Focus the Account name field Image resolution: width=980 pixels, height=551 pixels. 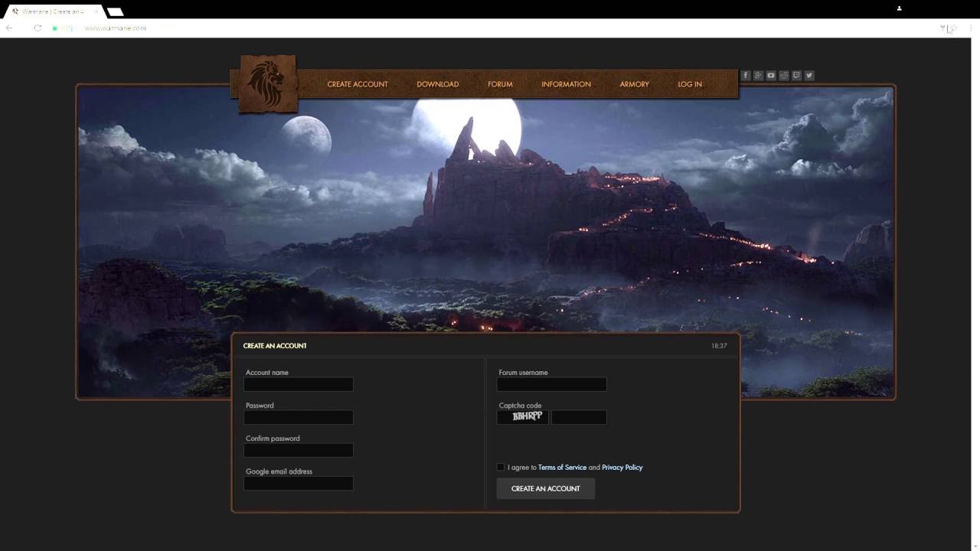coord(299,384)
